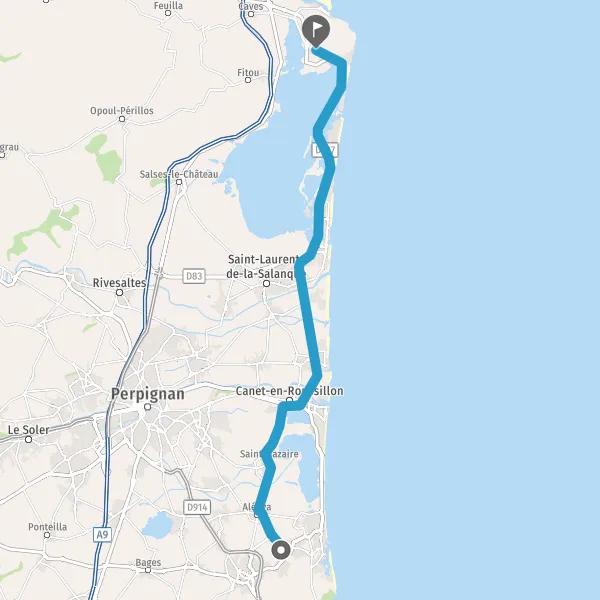The image size is (600, 600).
Task: Click the D914 road shield
Action: 197,507
